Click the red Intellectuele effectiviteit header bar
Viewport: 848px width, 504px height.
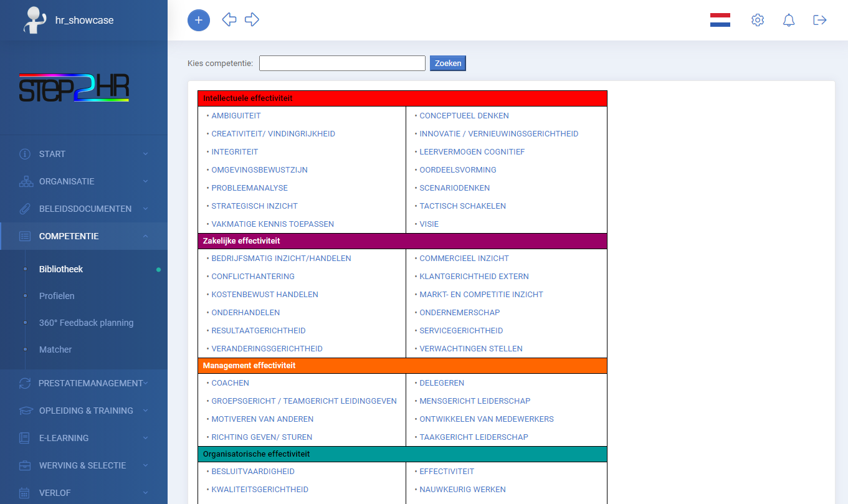(402, 98)
